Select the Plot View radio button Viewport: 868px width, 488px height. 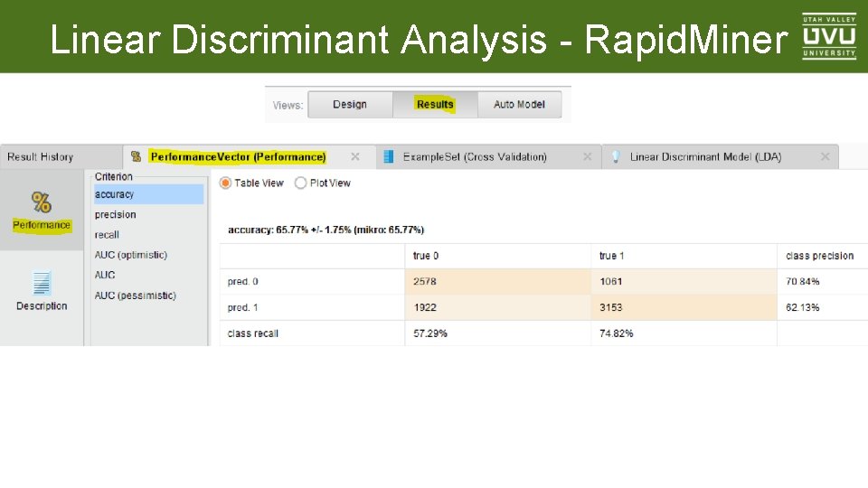pyautogui.click(x=300, y=183)
